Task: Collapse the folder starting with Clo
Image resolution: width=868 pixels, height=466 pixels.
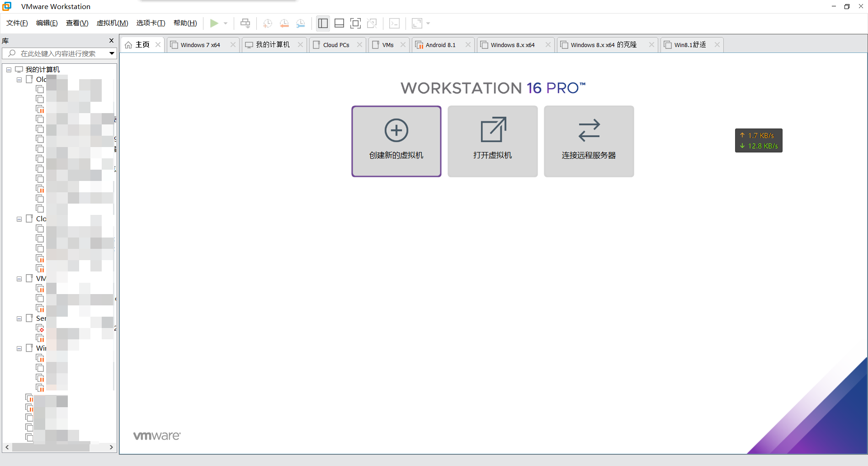Action: 19,219
